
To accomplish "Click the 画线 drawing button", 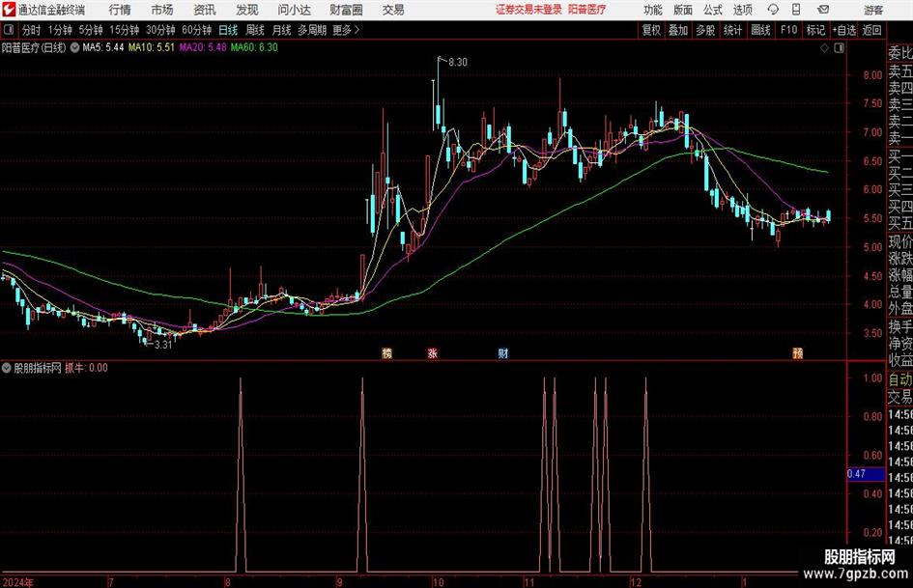I will (760, 30).
